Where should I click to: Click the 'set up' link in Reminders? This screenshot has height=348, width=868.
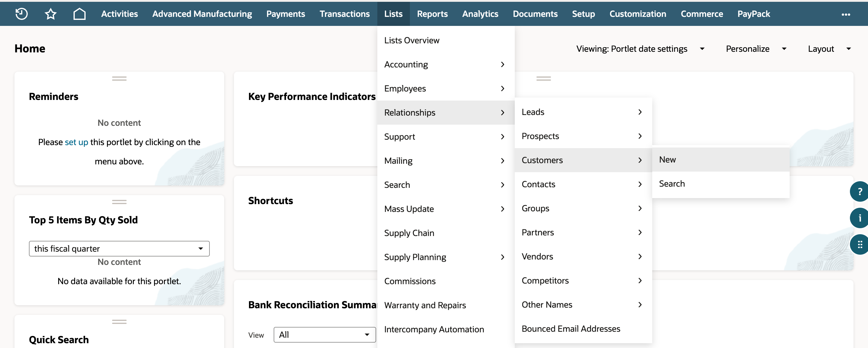tap(77, 142)
